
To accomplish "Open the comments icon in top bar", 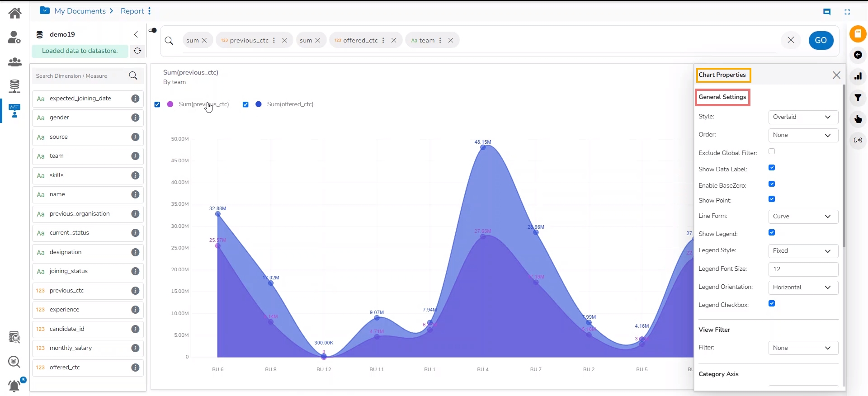I will [x=827, y=12].
